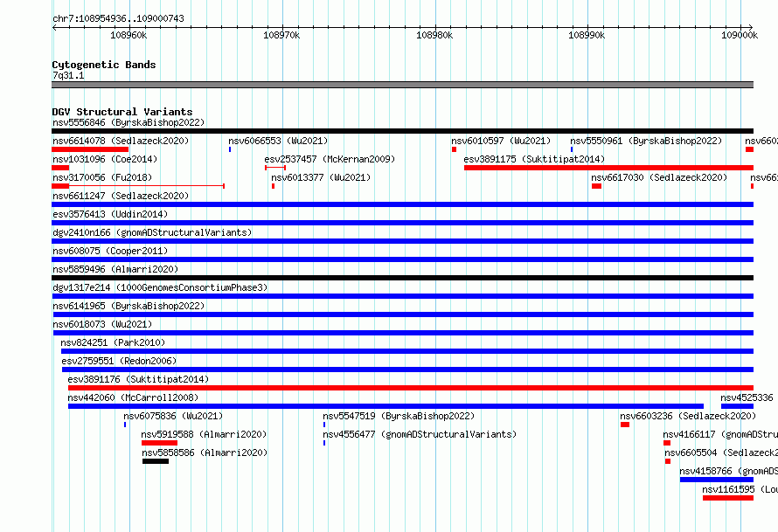Select the red nsv1161595 variant bar
778x532 pixels.
point(728,498)
